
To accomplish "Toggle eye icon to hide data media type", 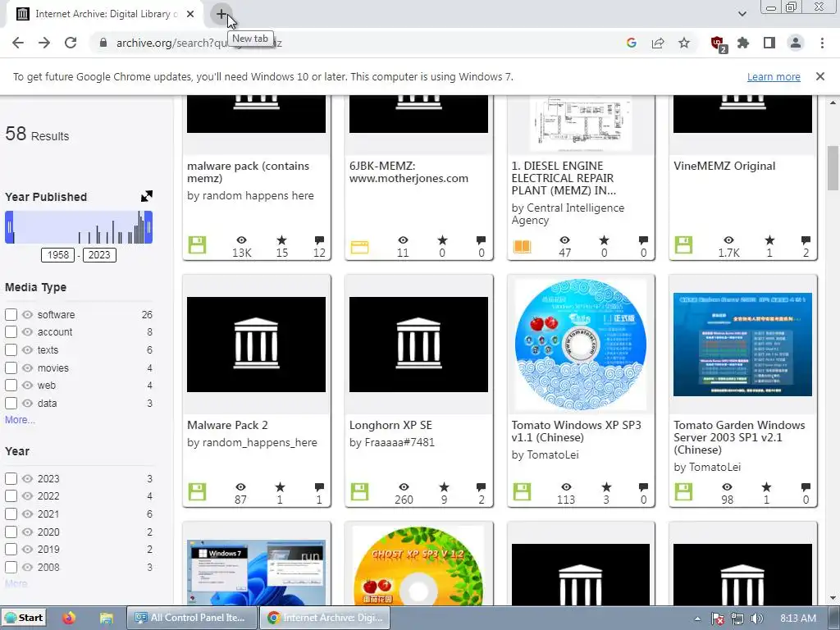I will coord(27,403).
